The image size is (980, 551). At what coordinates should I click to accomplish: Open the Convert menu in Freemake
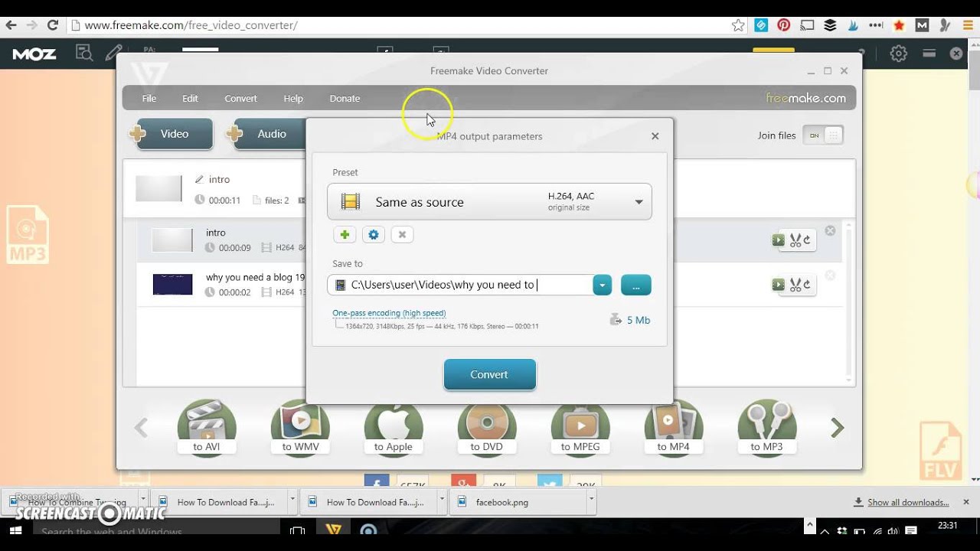240,98
